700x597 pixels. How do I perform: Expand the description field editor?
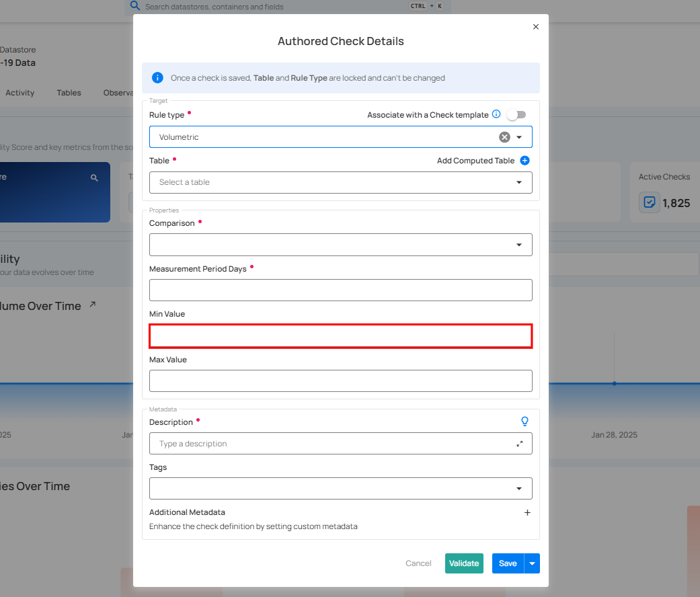(x=520, y=444)
